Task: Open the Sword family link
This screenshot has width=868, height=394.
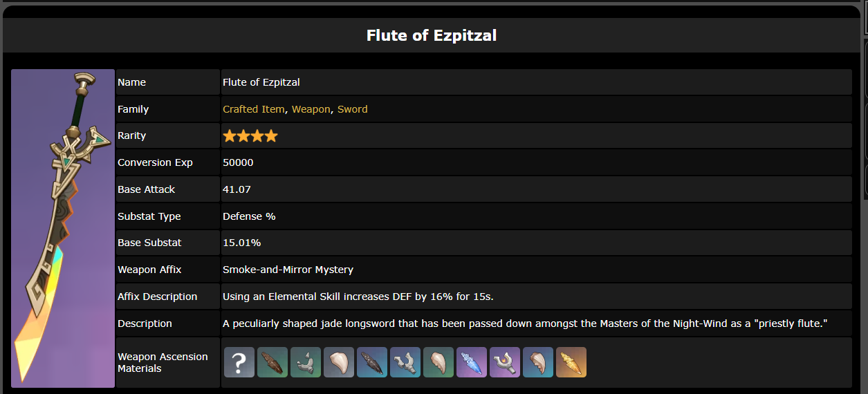Action: pyautogui.click(x=352, y=109)
